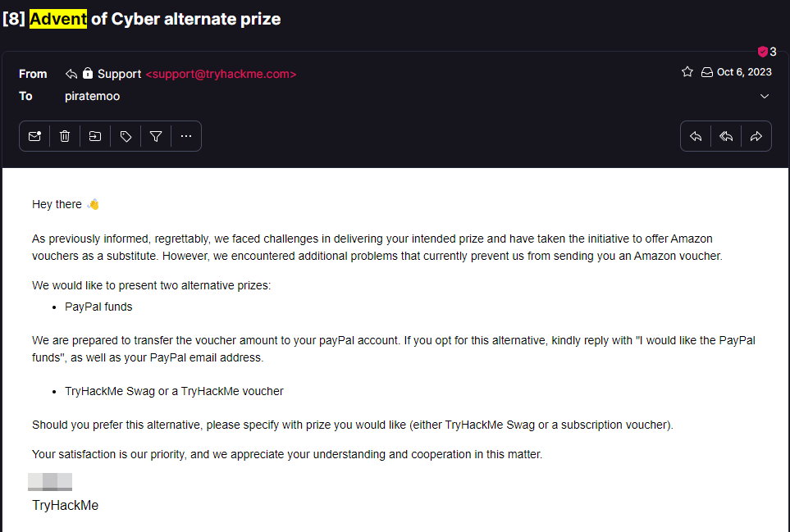790x532 pixels.
Task: Apply a label with the tag icon
Action: (x=126, y=136)
